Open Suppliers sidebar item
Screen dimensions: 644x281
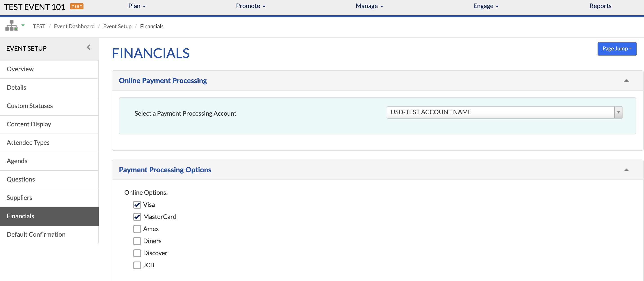pos(49,198)
